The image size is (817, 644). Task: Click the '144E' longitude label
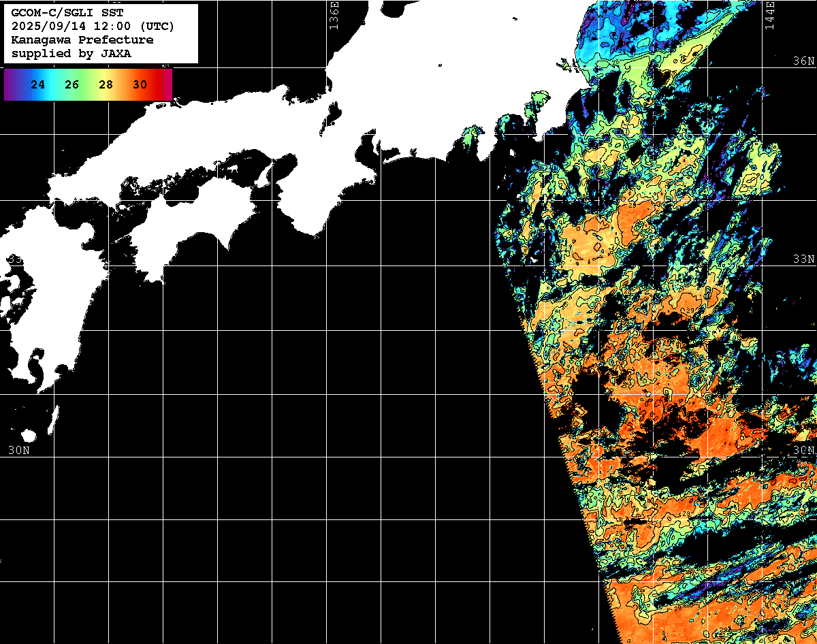[x=769, y=15]
